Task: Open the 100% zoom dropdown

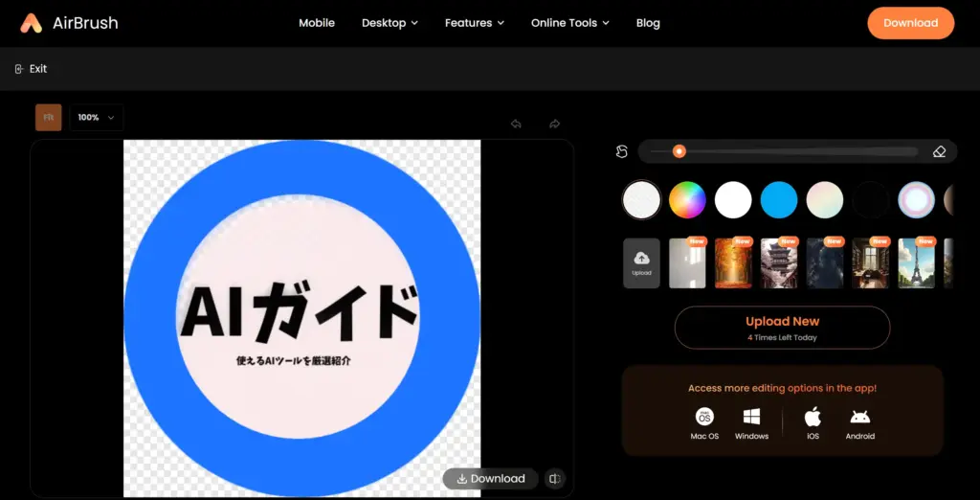Action: [x=97, y=117]
